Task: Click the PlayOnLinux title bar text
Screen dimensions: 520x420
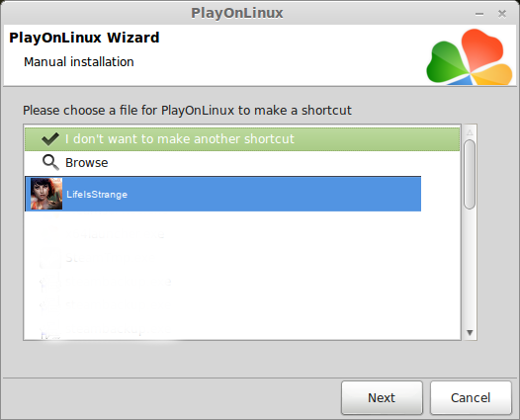Action: [237, 13]
